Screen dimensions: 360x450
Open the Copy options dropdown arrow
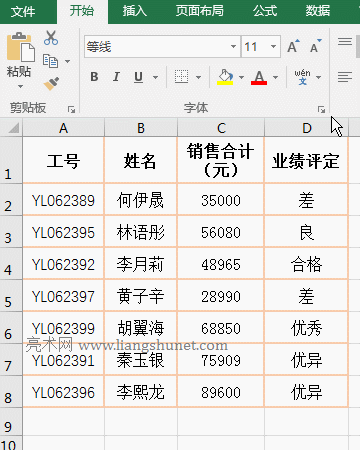point(67,61)
